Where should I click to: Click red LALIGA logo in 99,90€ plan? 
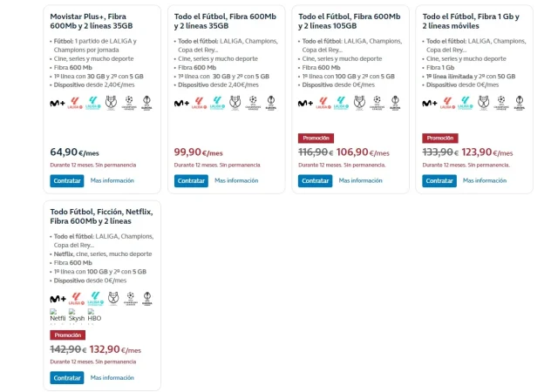[x=200, y=103]
